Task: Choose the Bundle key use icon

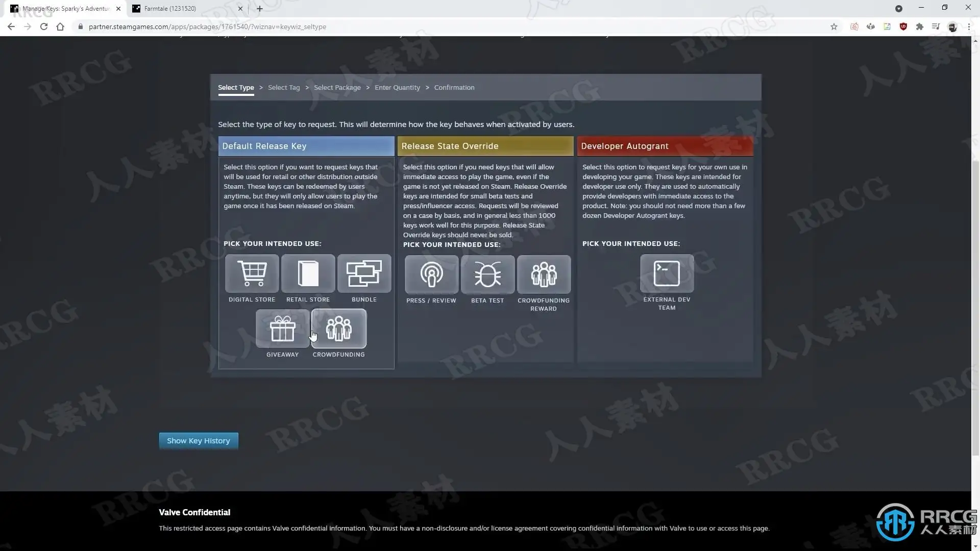Action: coord(364,274)
